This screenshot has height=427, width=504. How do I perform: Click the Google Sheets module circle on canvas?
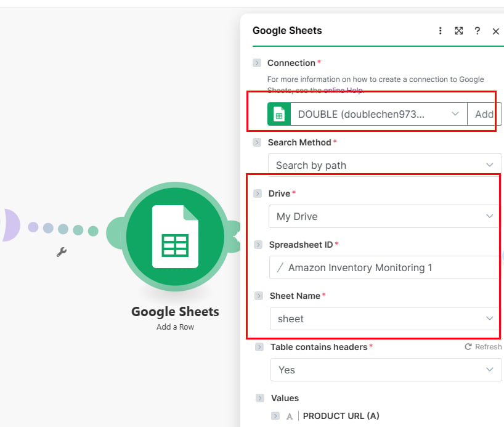click(x=175, y=237)
